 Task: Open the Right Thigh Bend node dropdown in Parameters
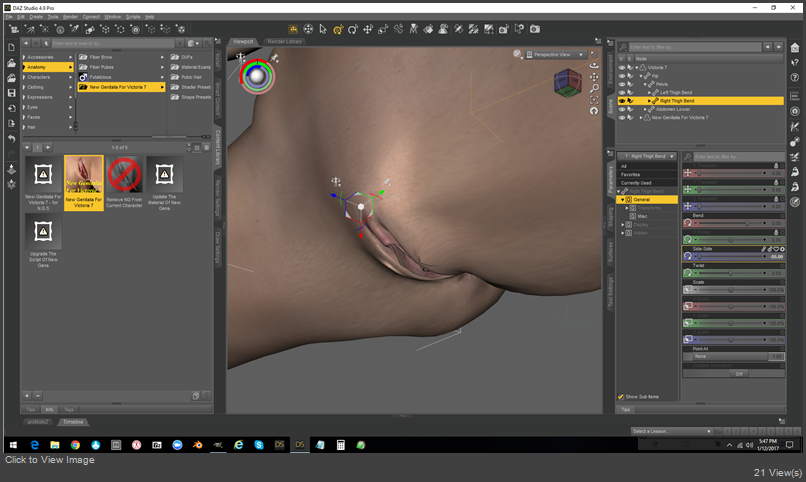(648, 156)
